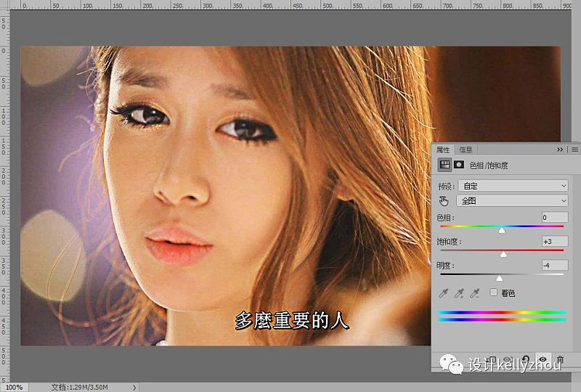Select the add-to-sample eyedropper

tap(459, 293)
